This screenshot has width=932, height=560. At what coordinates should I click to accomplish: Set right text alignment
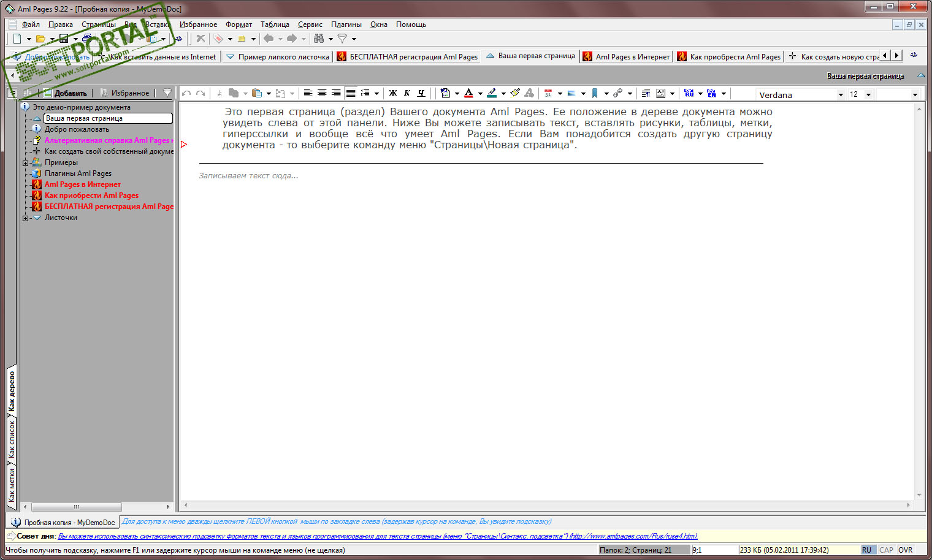pyautogui.click(x=336, y=94)
